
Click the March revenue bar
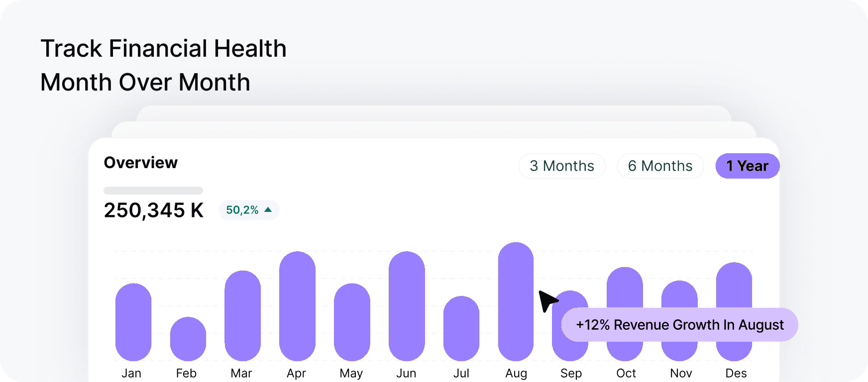(x=242, y=315)
